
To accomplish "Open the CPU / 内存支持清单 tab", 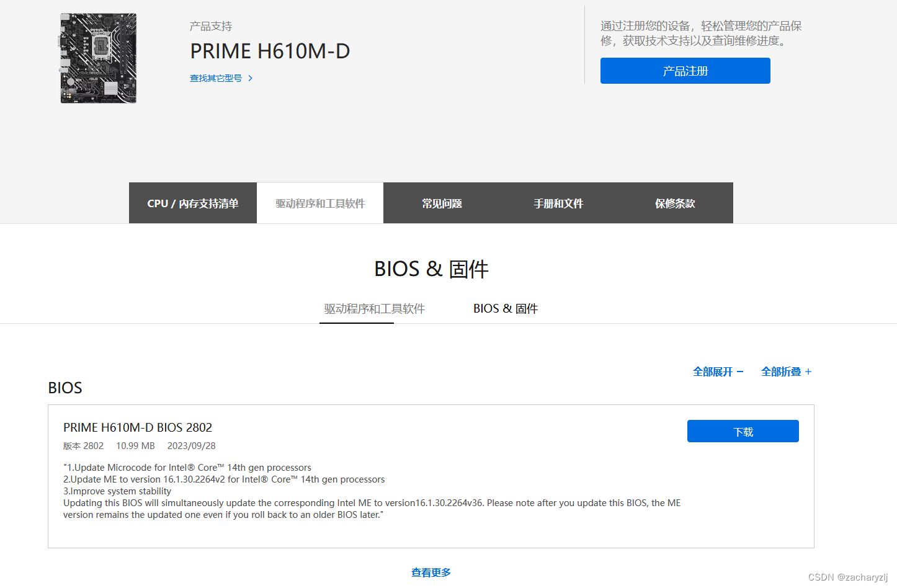I will 193,203.
